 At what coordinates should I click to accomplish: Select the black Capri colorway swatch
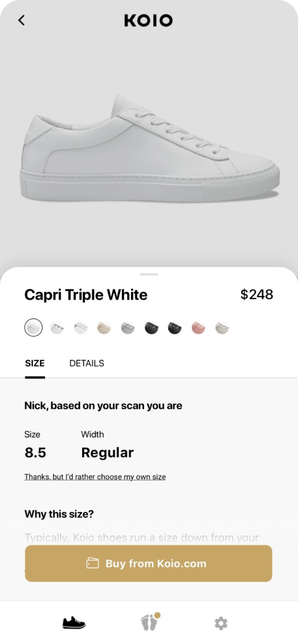[151, 327]
